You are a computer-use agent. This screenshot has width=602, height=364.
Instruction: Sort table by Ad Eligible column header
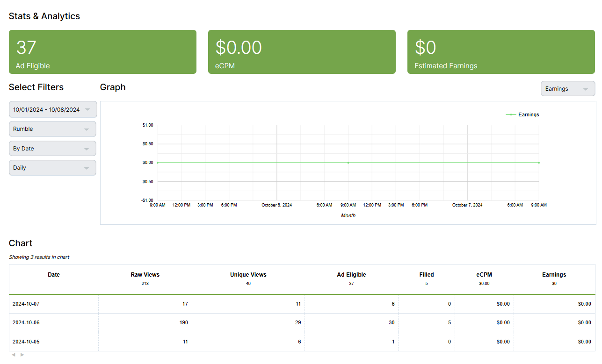[351, 275]
